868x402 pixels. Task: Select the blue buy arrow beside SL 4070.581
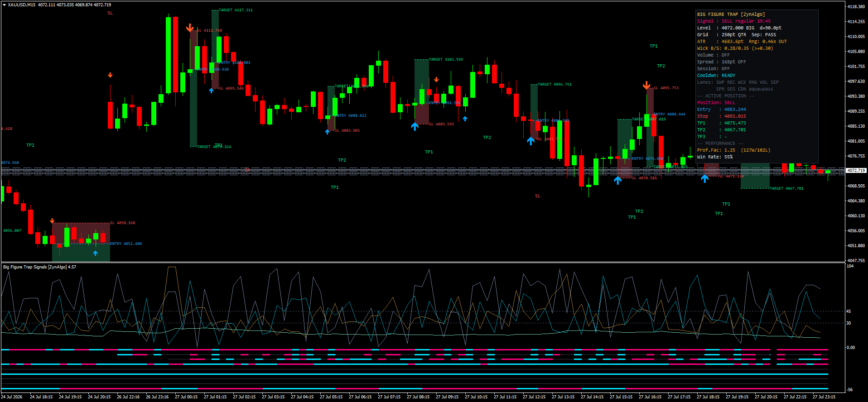[x=617, y=180]
